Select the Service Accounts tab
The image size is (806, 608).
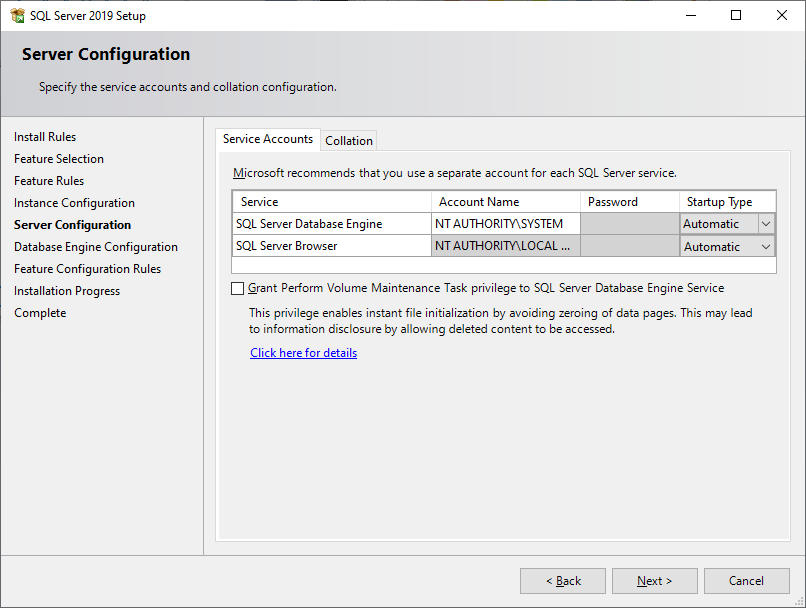[267, 140]
